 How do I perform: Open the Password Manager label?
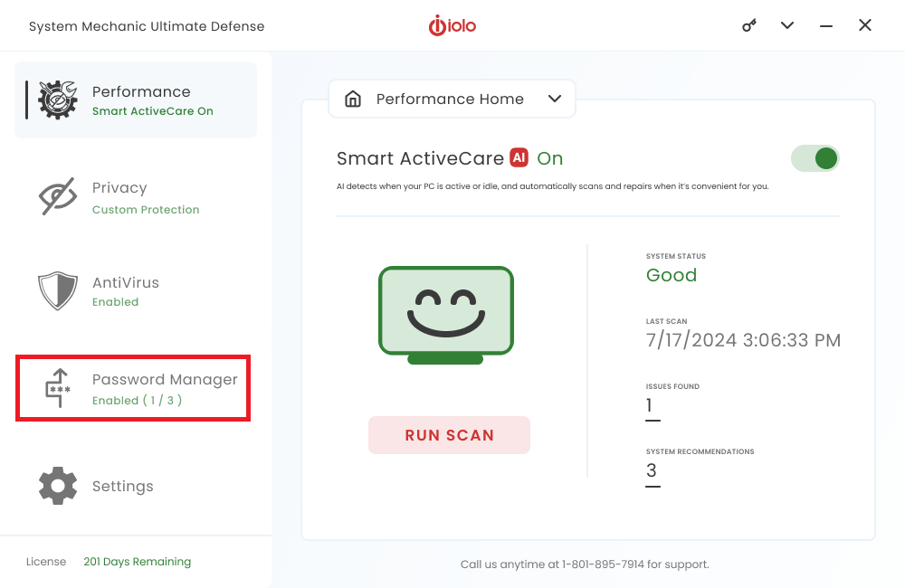pyautogui.click(x=165, y=380)
